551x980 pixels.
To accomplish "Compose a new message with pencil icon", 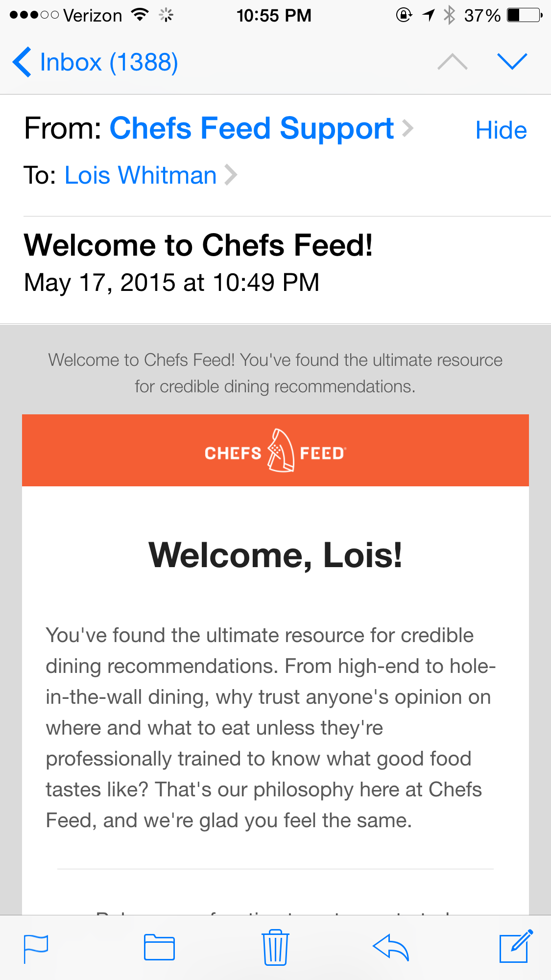I will point(516,946).
